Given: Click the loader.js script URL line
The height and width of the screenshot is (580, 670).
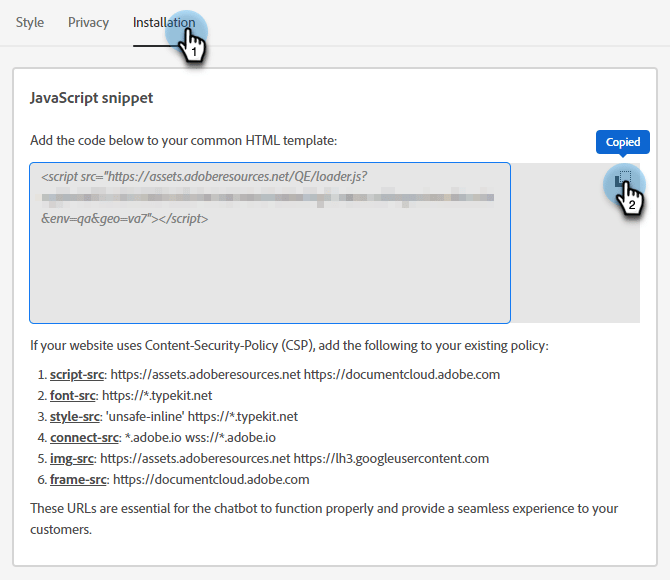Looking at the screenshot, I should tap(204, 177).
